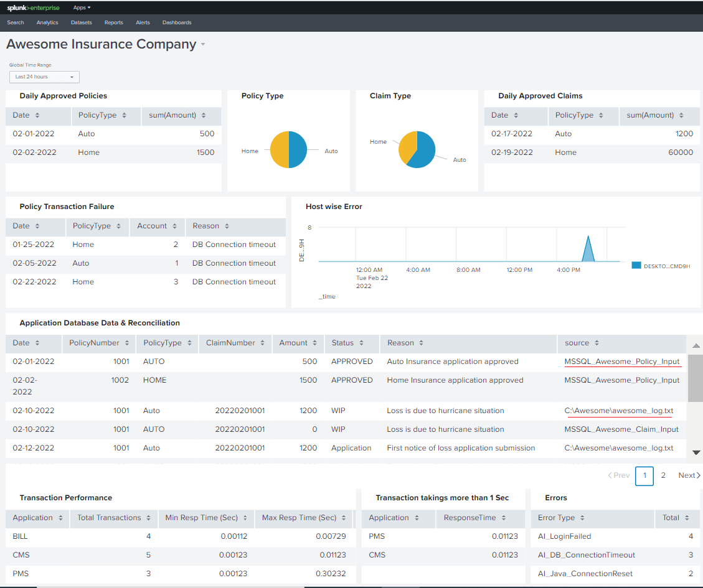Click the blue Auto slice of Policy Type pie
703x588 pixels.
tap(298, 150)
